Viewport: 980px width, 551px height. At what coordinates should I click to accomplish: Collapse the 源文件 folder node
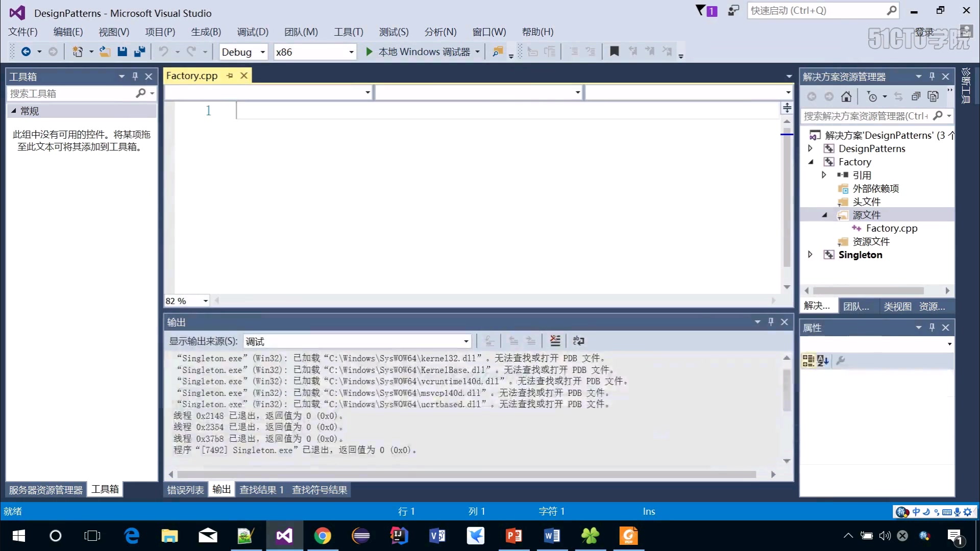[824, 215]
